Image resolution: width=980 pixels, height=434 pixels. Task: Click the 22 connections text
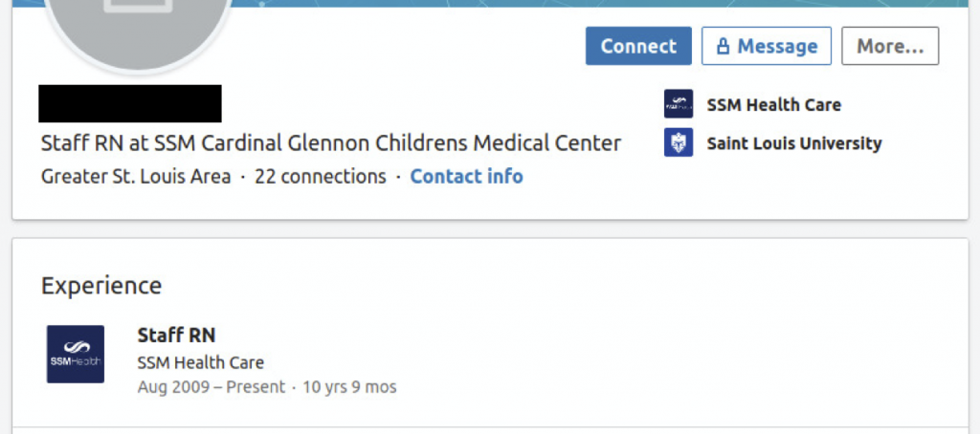[x=320, y=177]
